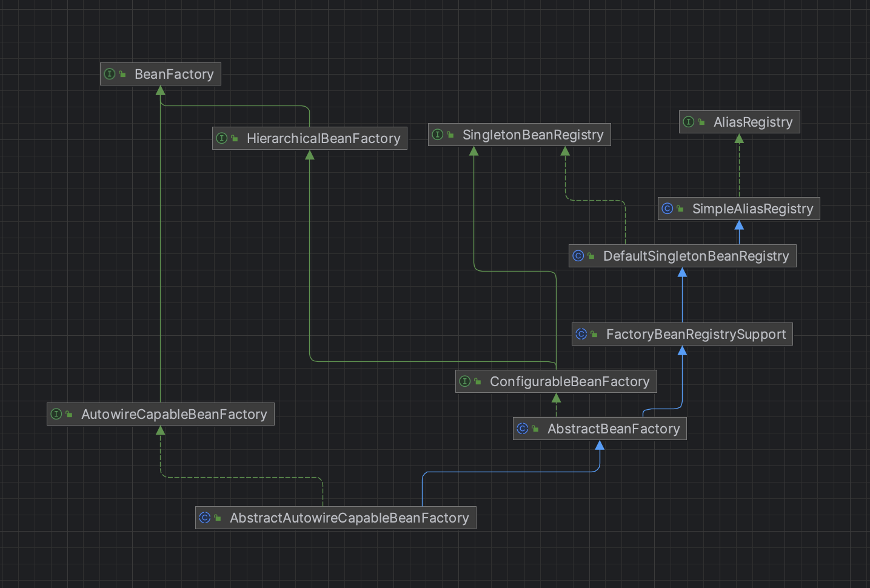Image resolution: width=870 pixels, height=588 pixels.
Task: Click the public lock icon on SimpleAliasRegistry
Action: (x=680, y=209)
